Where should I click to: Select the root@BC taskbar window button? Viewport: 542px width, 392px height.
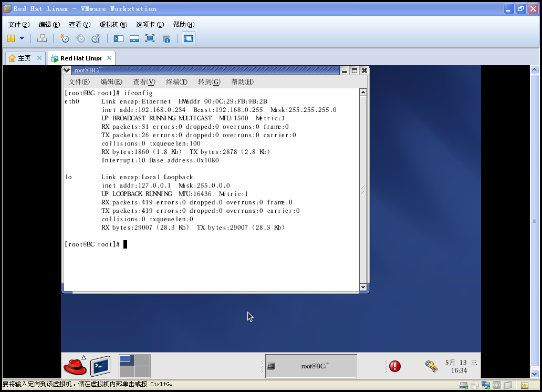click(311, 366)
